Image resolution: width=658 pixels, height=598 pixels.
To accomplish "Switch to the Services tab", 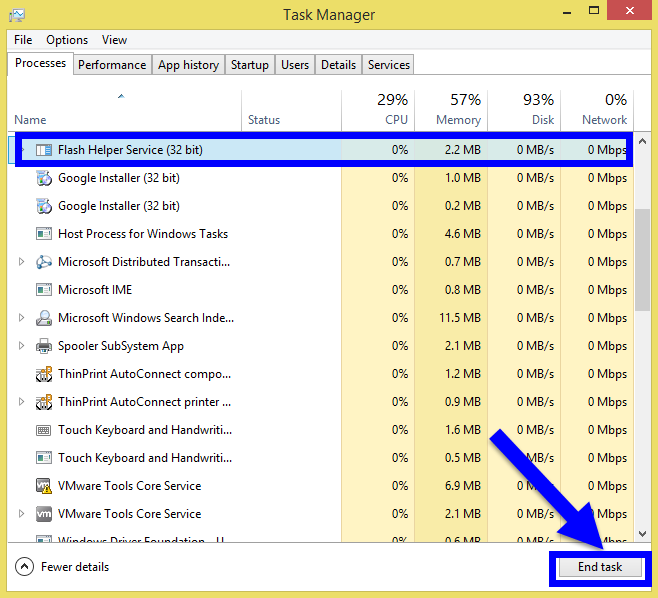I will tap(389, 65).
